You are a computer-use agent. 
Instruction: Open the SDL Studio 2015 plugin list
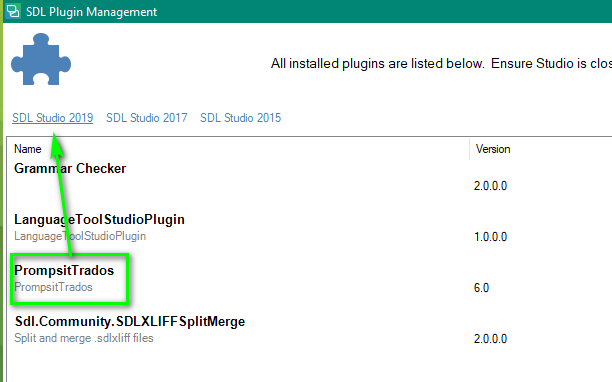pyautogui.click(x=240, y=118)
